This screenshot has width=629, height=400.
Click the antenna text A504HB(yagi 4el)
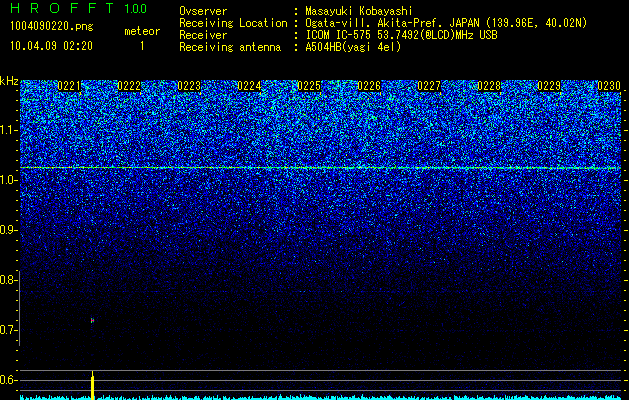(x=353, y=47)
